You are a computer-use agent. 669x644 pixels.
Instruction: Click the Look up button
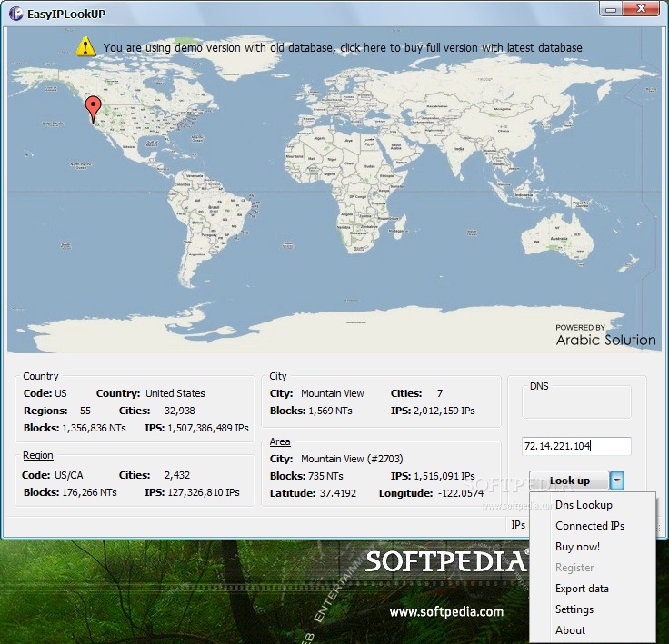click(x=569, y=481)
